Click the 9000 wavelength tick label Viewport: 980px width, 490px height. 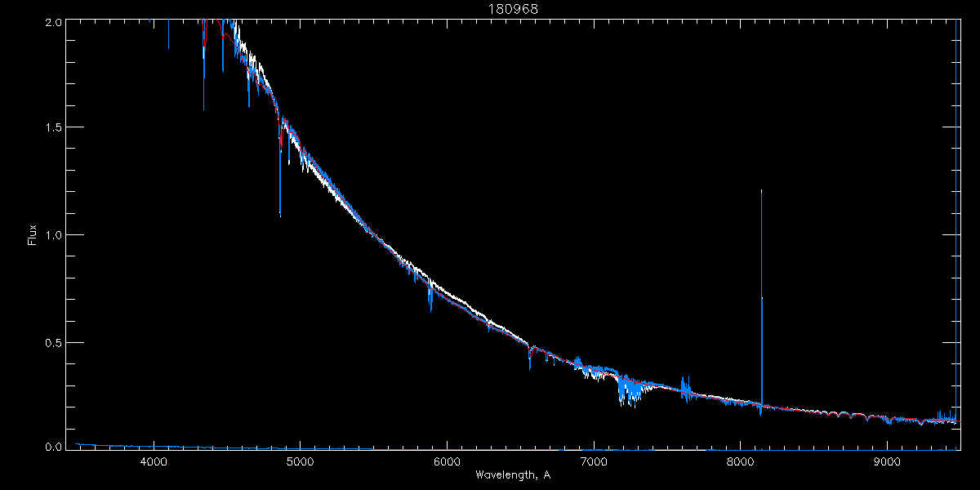coord(888,461)
